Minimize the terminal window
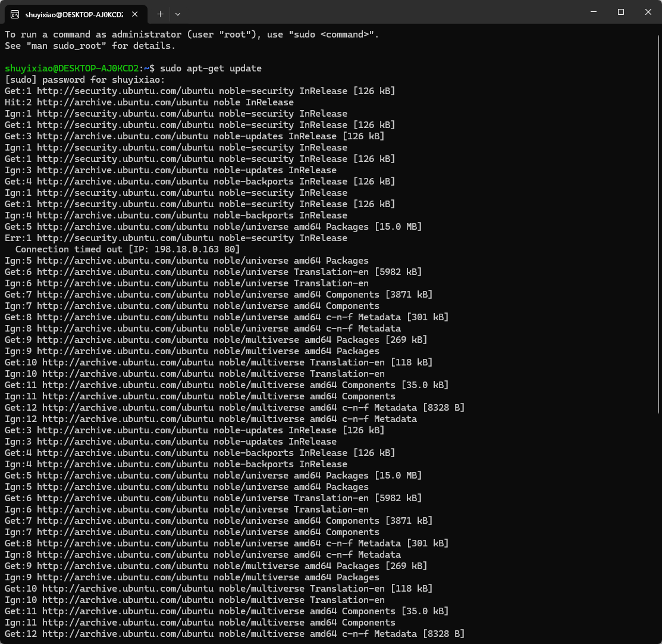Image resolution: width=662 pixels, height=644 pixels. [x=594, y=12]
